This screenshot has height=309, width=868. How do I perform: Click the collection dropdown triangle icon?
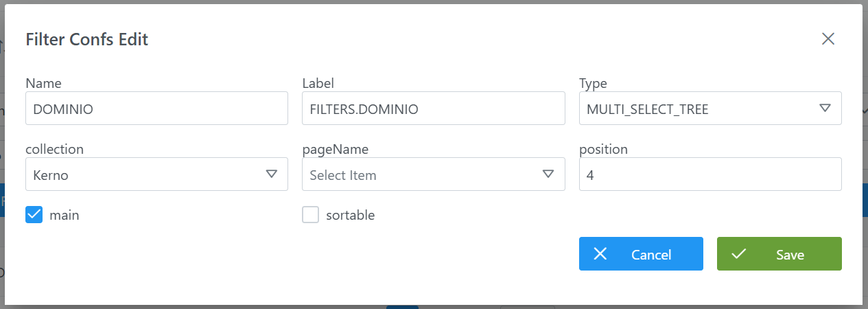(x=272, y=174)
